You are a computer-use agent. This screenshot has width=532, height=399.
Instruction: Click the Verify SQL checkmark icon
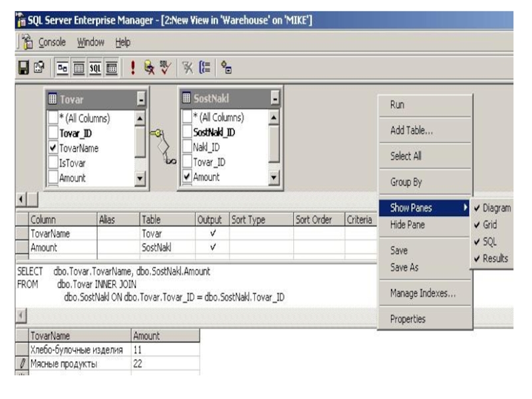166,66
